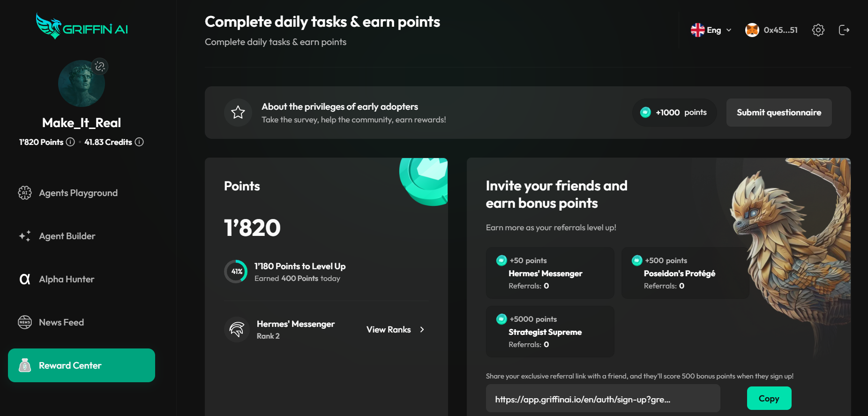This screenshot has width=868, height=416.
Task: Click the info icon next to 41.83 Credits
Action: 139,142
